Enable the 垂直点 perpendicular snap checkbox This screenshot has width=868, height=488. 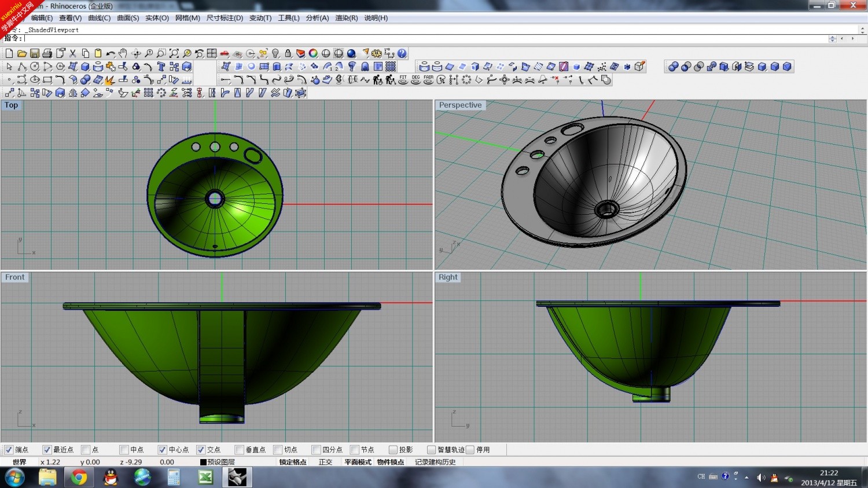[239, 450]
